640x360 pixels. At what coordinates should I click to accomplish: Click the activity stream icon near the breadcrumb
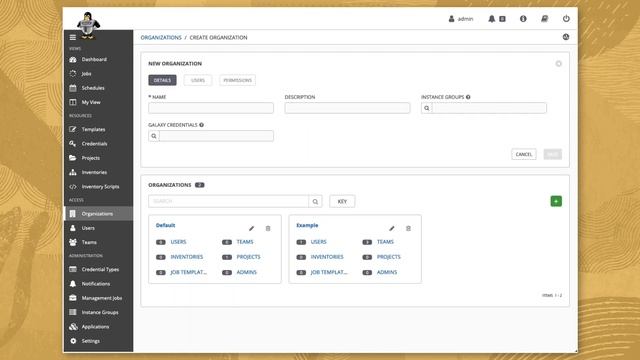[566, 37]
